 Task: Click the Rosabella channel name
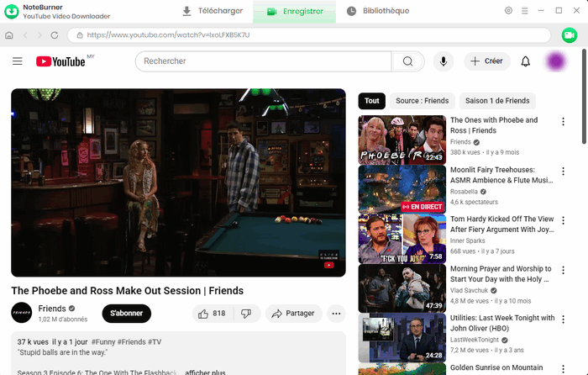(x=464, y=192)
